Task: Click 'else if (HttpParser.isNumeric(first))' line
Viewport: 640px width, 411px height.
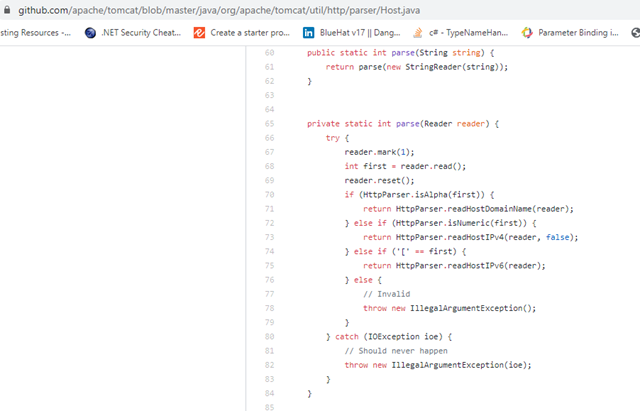Action: coord(440,223)
